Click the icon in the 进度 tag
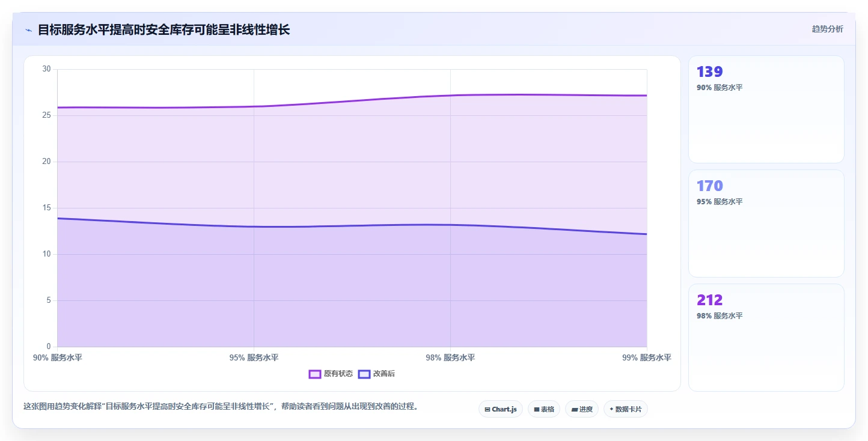Image resolution: width=868 pixels, height=441 pixels. tap(575, 409)
